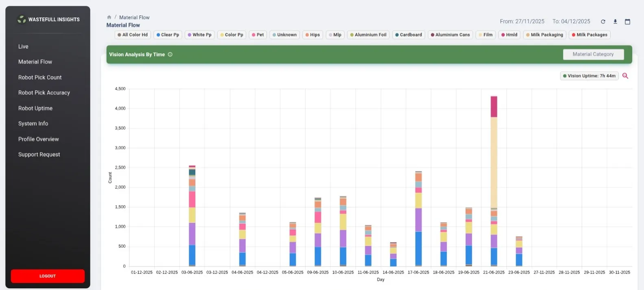Open the Material Category dropdown
Viewport: 644px width, 290px height.
tap(593, 55)
